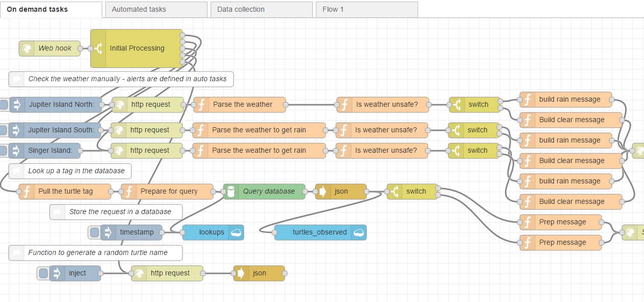Click the function icon on Pull the turtle tag
The image size is (644, 302).
click(27, 192)
